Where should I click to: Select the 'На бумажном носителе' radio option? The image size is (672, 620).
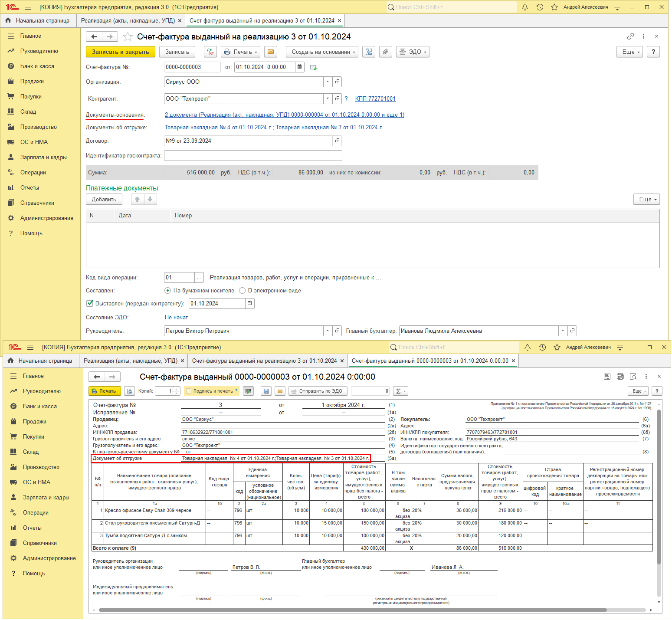(x=168, y=291)
